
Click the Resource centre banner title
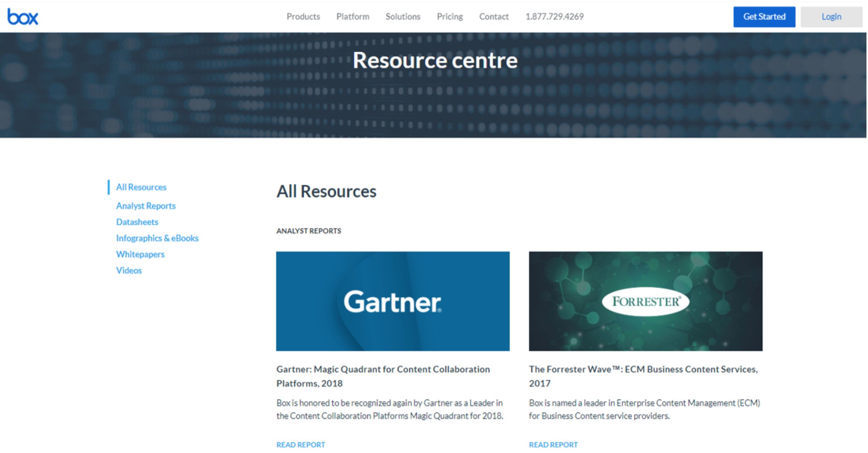point(435,60)
